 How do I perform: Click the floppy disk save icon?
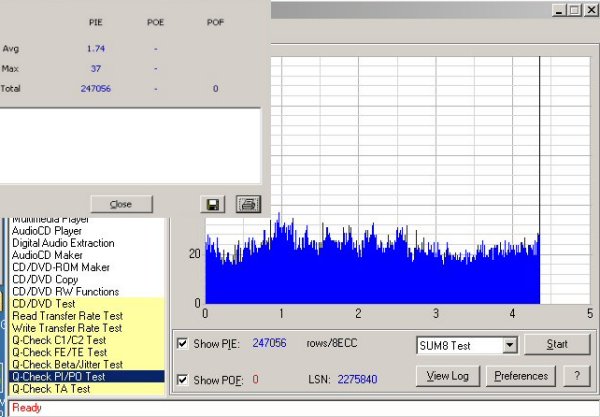pyautogui.click(x=213, y=204)
